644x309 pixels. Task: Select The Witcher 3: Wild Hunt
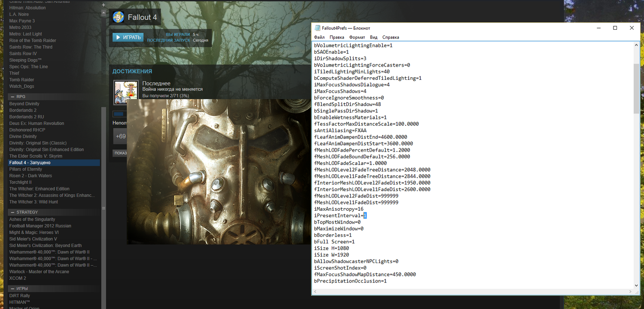pyautogui.click(x=33, y=202)
